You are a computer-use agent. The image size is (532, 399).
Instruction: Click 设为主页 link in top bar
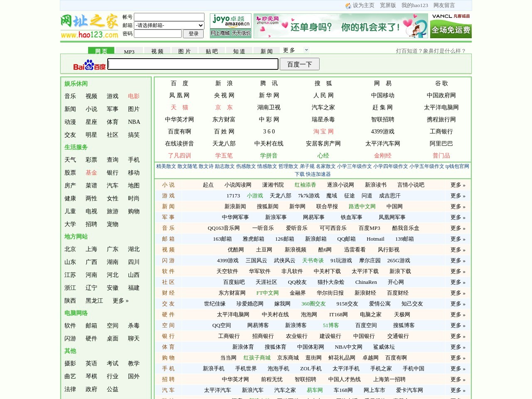coord(363,5)
